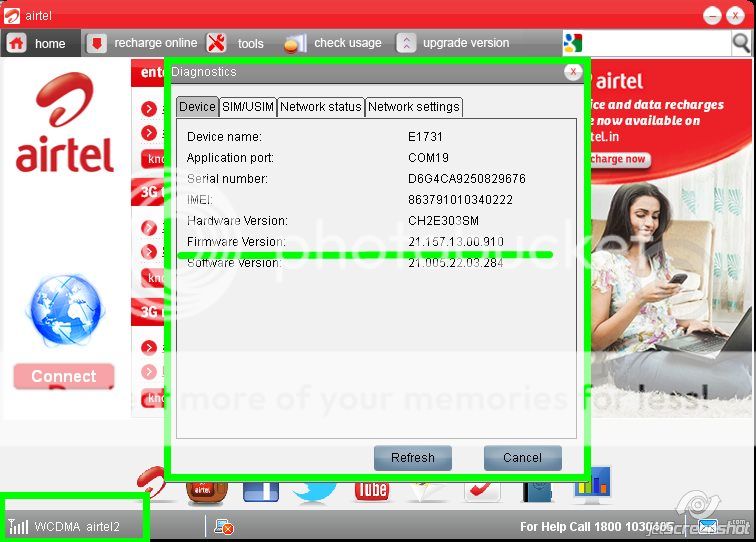Select the IMEI value 863791010340222

tap(460, 200)
